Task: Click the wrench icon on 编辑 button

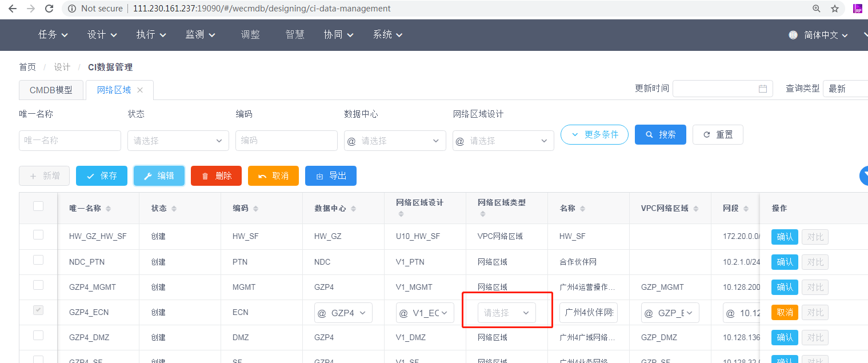Action: click(x=149, y=175)
